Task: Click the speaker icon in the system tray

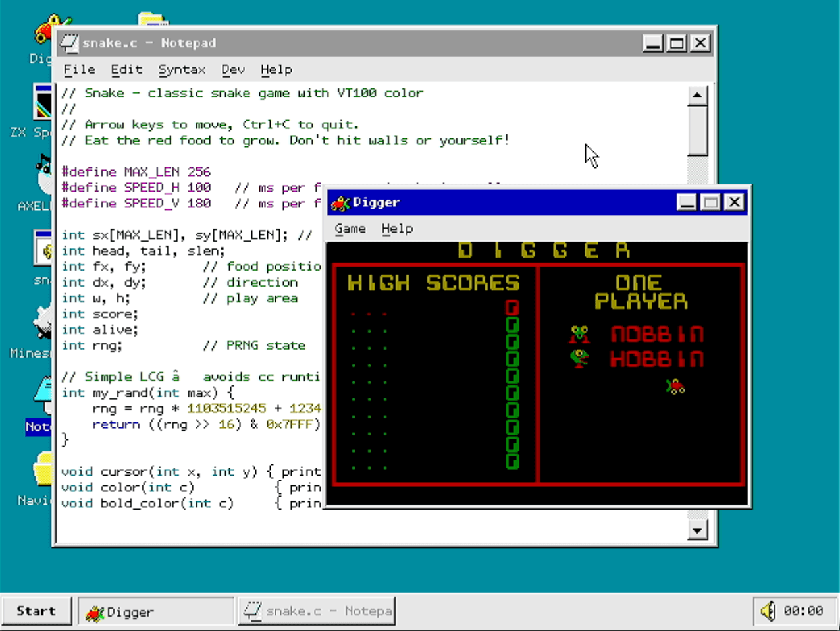Action: pyautogui.click(x=768, y=611)
